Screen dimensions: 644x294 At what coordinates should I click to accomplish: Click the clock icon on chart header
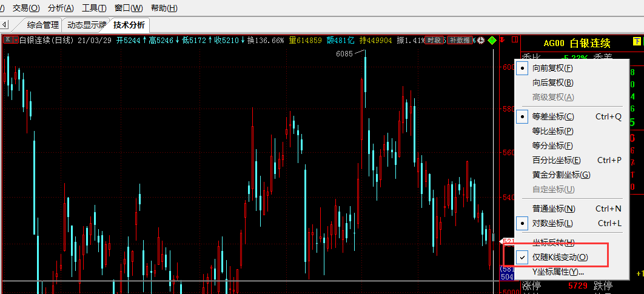(481, 40)
